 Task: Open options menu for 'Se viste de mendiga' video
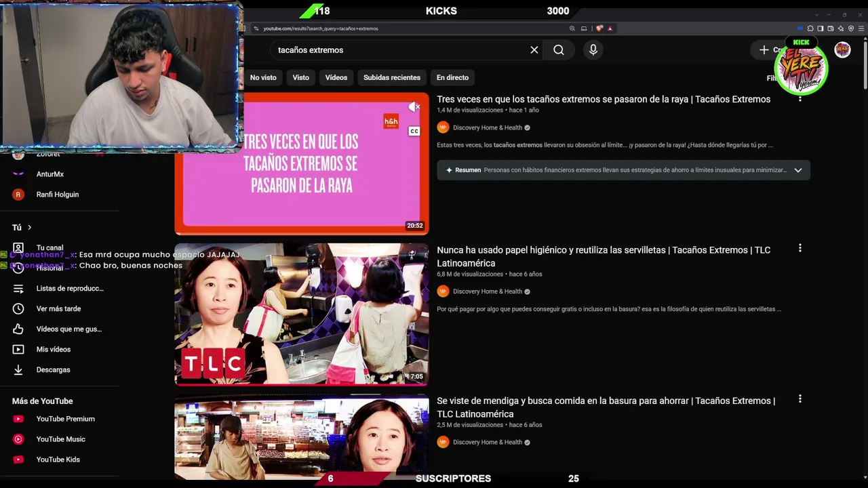[800, 399]
